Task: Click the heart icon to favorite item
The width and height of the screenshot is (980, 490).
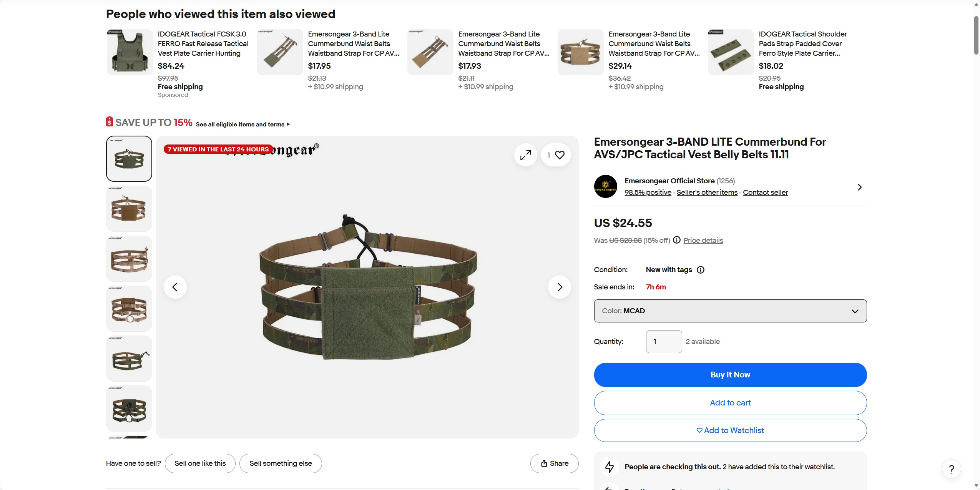Action: pos(560,155)
